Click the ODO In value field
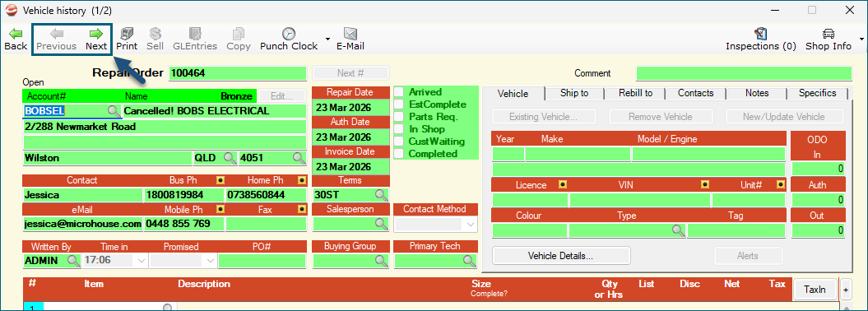 tap(818, 168)
